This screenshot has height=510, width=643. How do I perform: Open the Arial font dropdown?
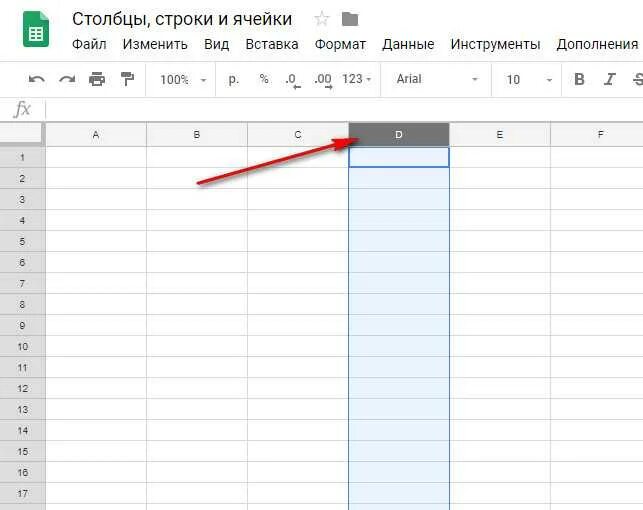(437, 79)
